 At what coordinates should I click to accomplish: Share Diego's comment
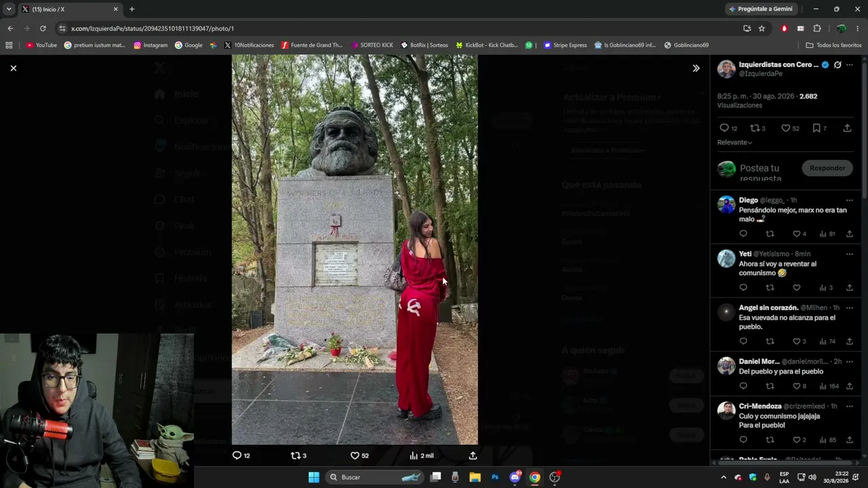[850, 234]
